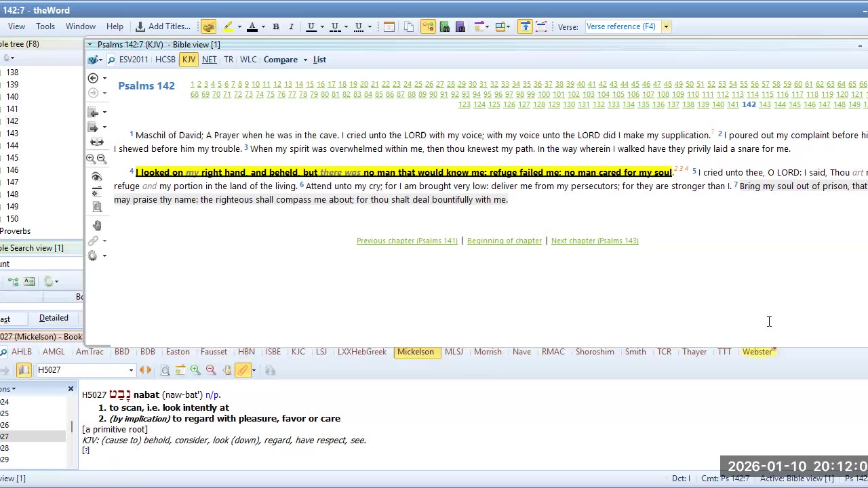The height and width of the screenshot is (488, 868).
Task: Apply the font color A button
Action: [x=252, y=26]
